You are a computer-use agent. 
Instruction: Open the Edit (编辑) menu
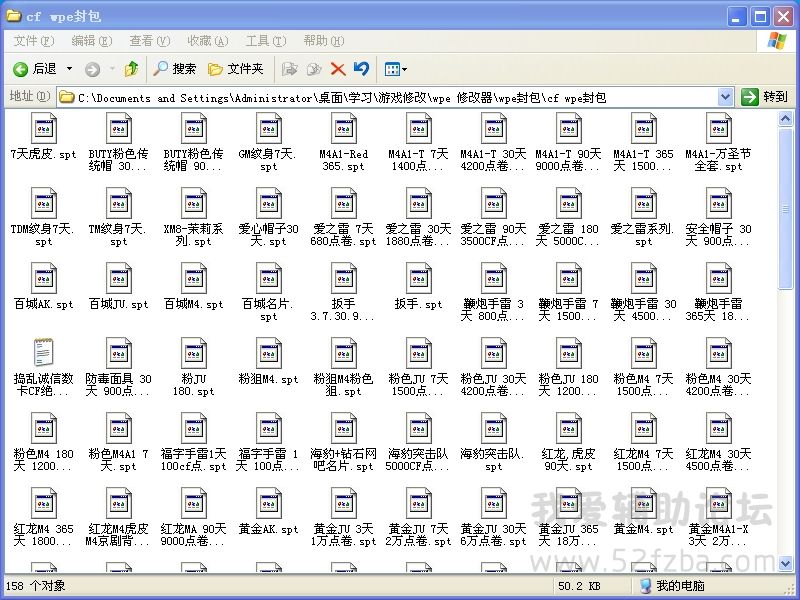point(92,41)
